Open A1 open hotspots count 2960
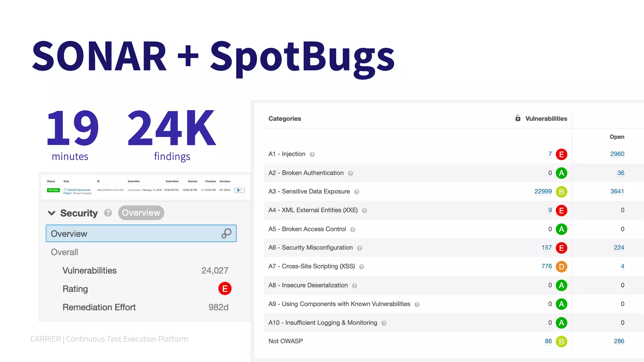 click(x=617, y=154)
